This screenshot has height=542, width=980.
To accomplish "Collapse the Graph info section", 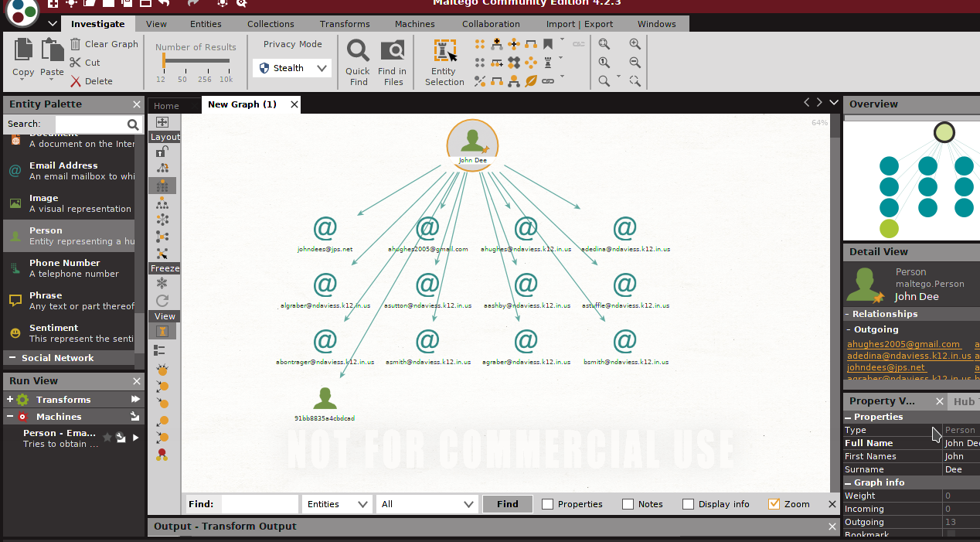I will [848, 482].
